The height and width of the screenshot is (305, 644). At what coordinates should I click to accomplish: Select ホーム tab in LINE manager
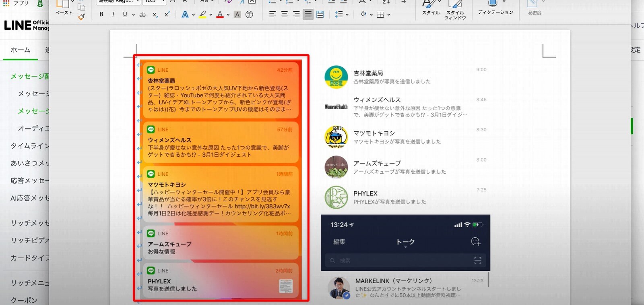coord(21,50)
